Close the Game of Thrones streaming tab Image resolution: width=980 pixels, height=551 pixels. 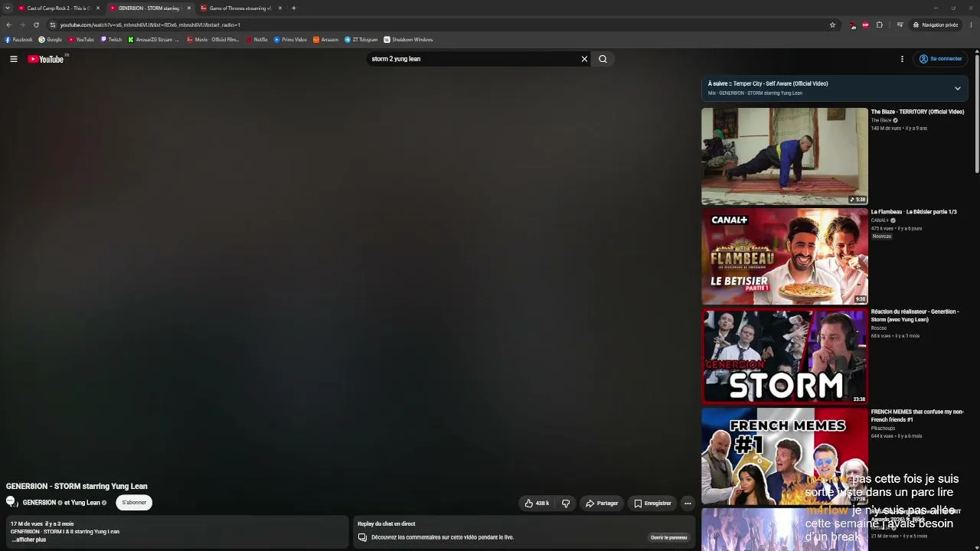(x=280, y=8)
